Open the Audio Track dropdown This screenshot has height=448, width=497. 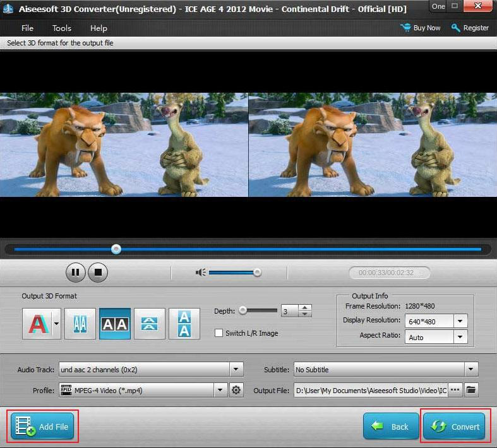pos(236,370)
